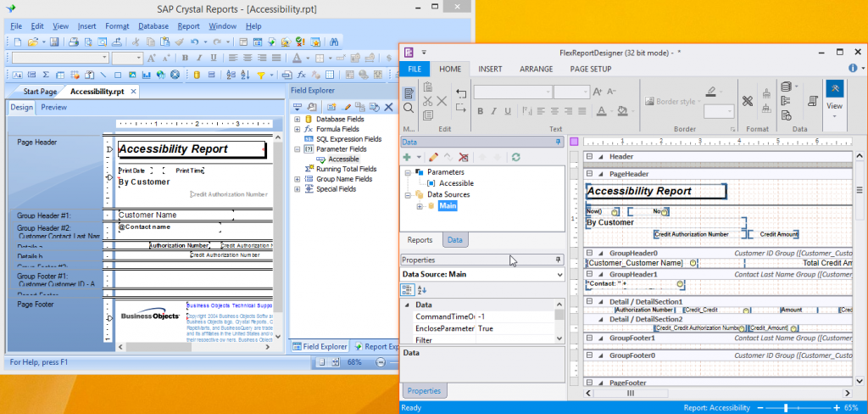Image resolution: width=868 pixels, height=414 pixels.
Task: Click the View tools button in FlexReportDesigner
Action: [x=834, y=99]
